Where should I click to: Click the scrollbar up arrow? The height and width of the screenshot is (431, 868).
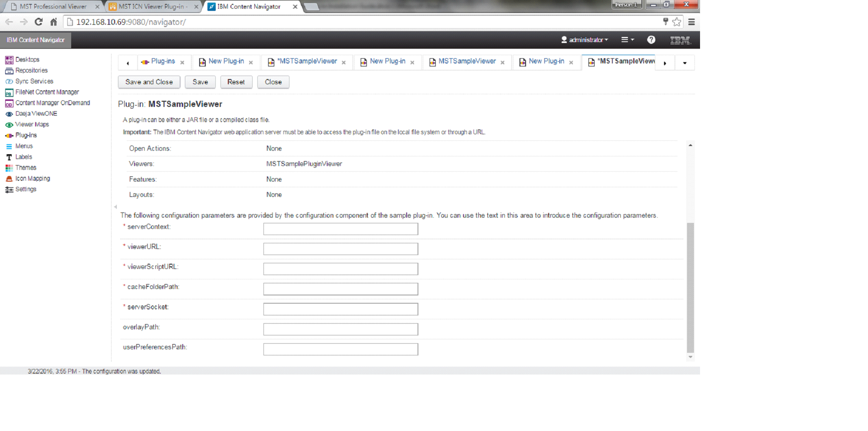pos(690,145)
